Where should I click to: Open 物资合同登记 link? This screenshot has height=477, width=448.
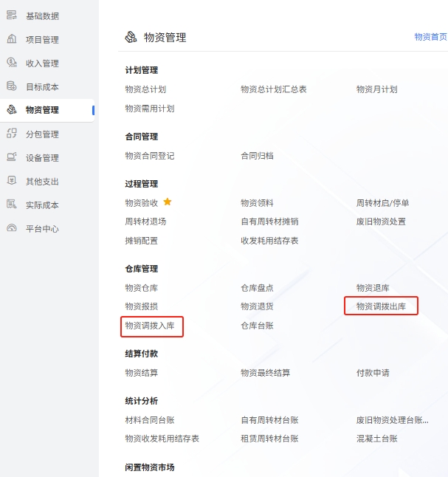tap(150, 156)
